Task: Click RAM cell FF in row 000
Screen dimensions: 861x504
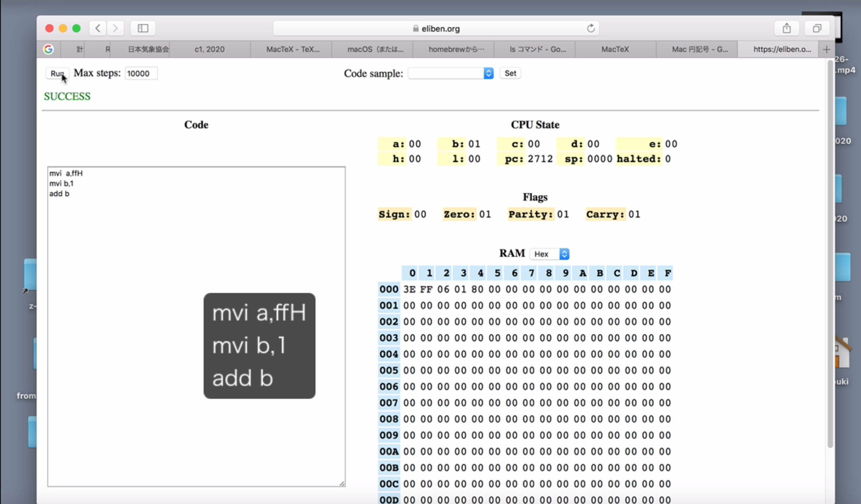Action: 426,289
